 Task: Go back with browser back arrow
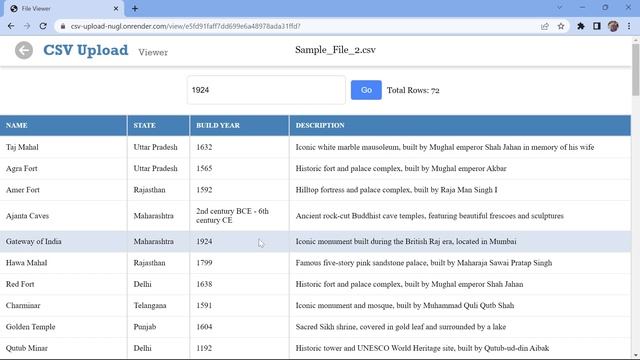click(x=11, y=26)
